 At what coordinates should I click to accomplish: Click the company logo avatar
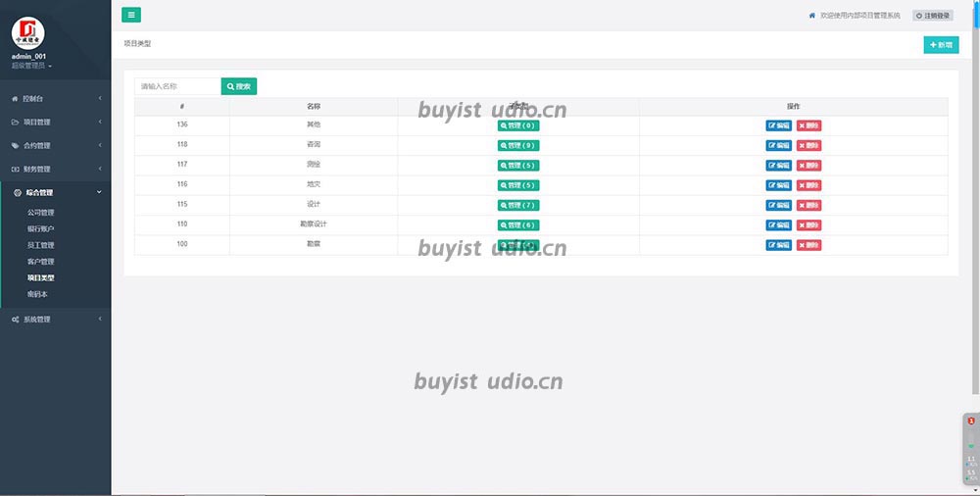(x=28, y=32)
